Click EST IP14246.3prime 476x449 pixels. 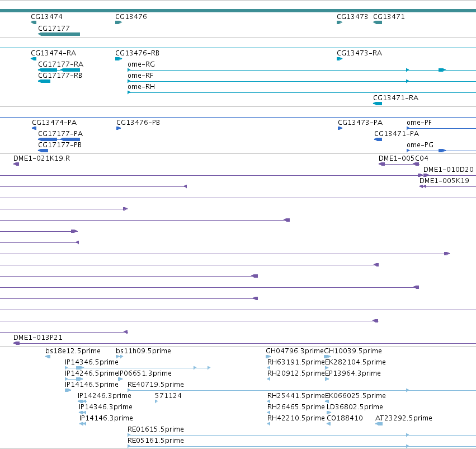point(105,396)
